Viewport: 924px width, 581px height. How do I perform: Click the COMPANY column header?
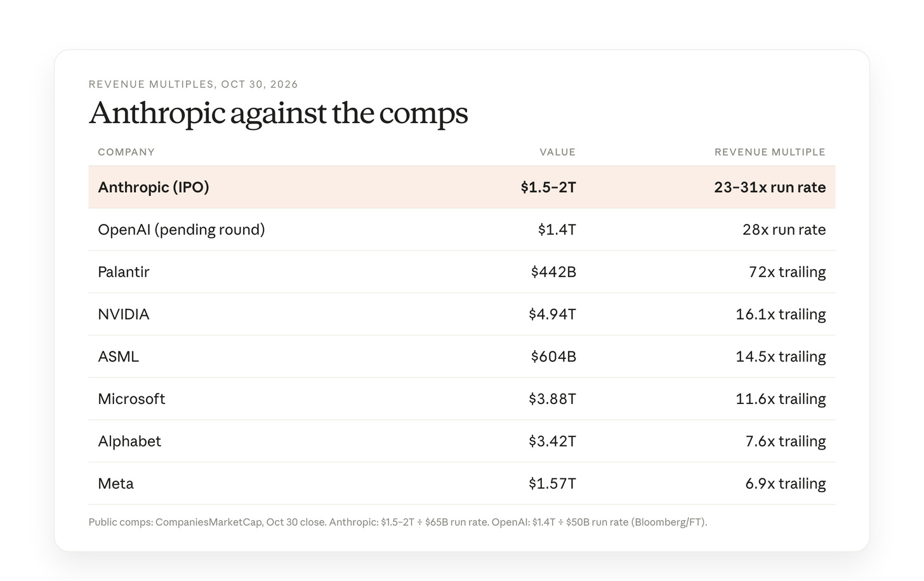pyautogui.click(x=126, y=152)
